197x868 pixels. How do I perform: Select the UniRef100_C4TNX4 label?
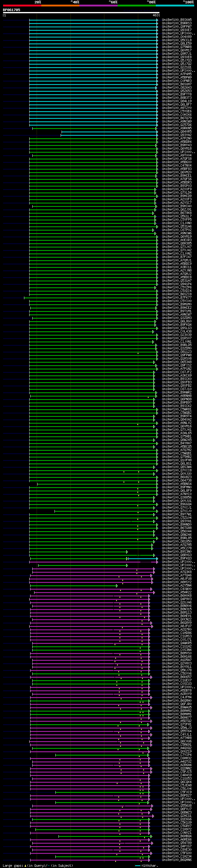[x=177, y=165]
